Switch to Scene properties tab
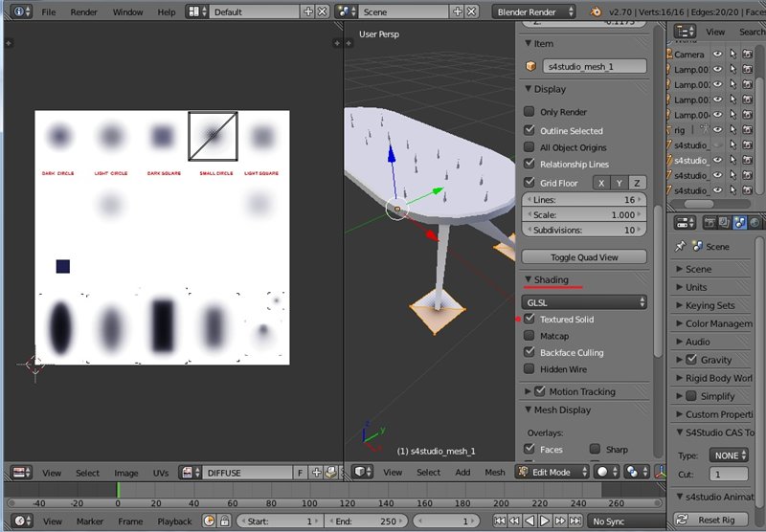The image size is (766, 532). [x=739, y=223]
